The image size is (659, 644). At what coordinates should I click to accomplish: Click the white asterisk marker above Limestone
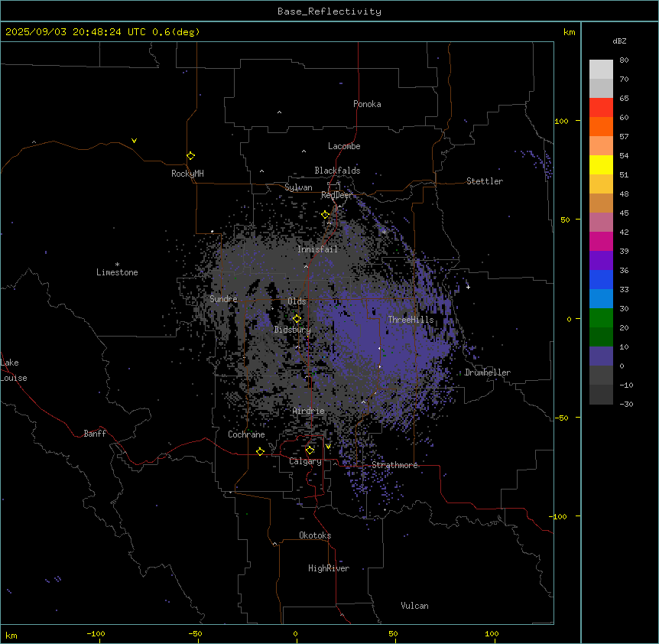[x=117, y=265]
